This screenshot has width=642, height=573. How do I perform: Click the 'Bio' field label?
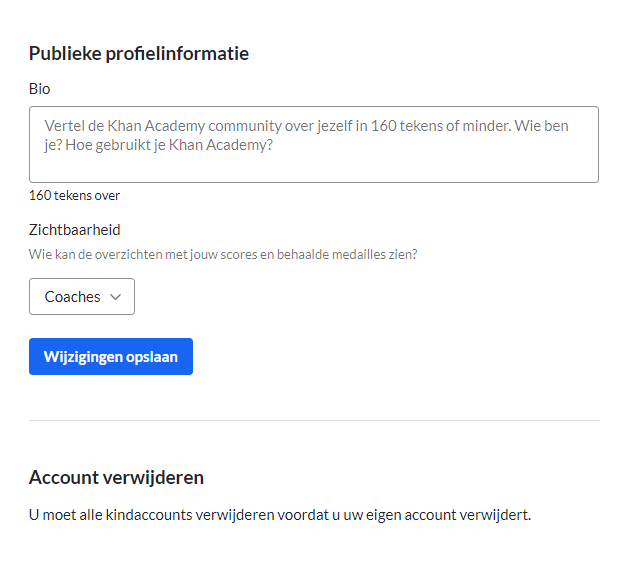click(x=40, y=89)
